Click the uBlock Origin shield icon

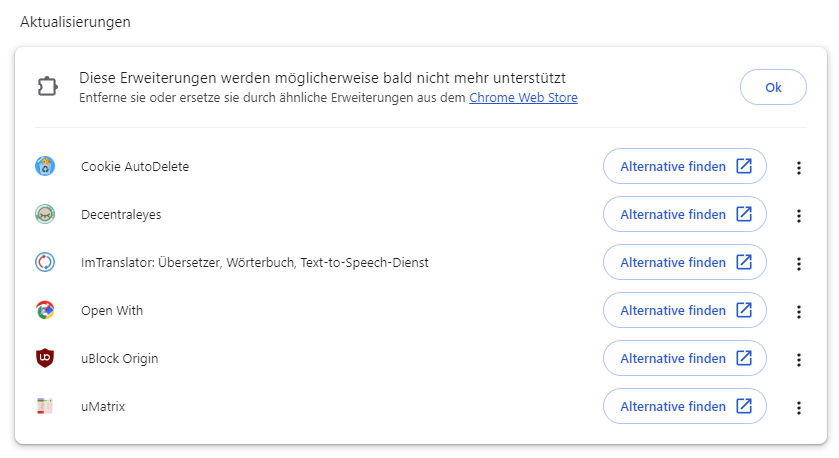[45, 358]
